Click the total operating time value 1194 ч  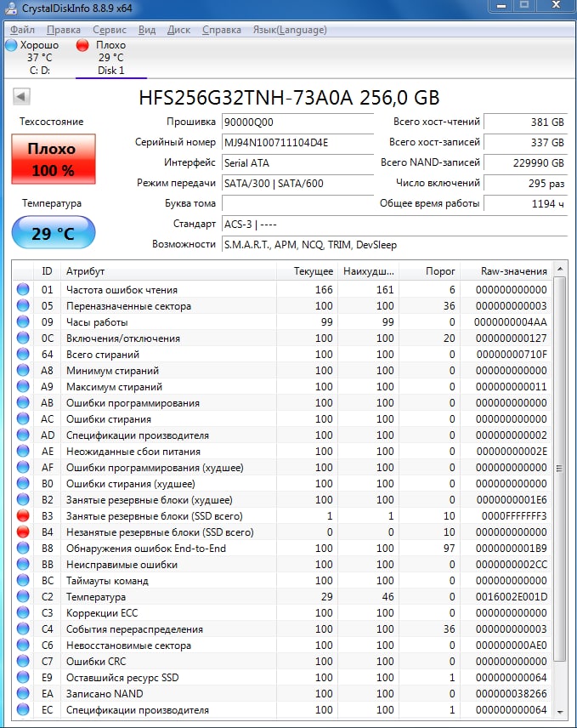coord(525,203)
